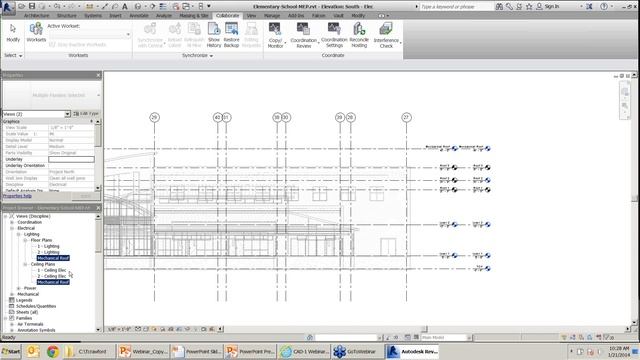The image size is (640, 360).
Task: Click the Google Chrome icon in the taskbar
Action: (53, 351)
